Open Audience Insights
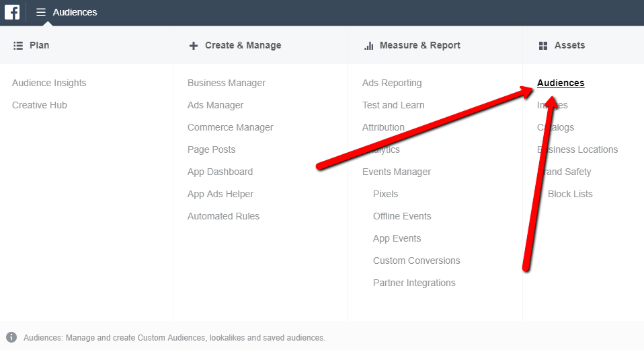This screenshot has height=350, width=644. pyautogui.click(x=49, y=83)
